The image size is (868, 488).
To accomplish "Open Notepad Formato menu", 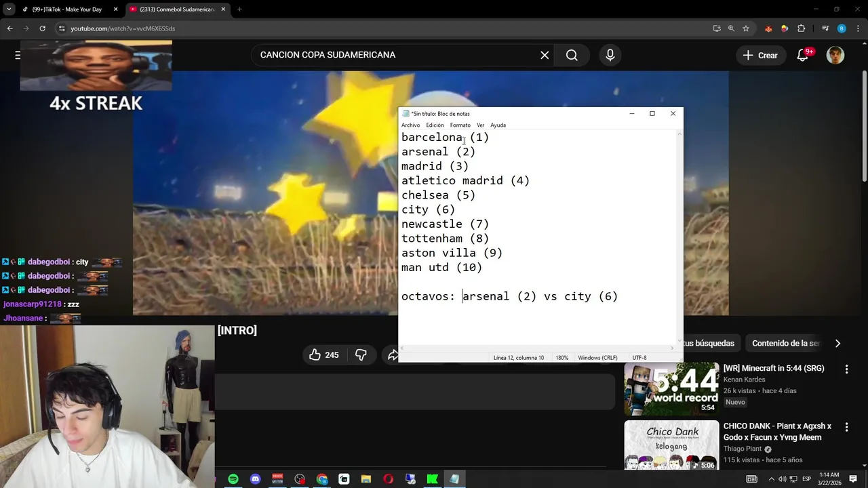I will pos(460,125).
